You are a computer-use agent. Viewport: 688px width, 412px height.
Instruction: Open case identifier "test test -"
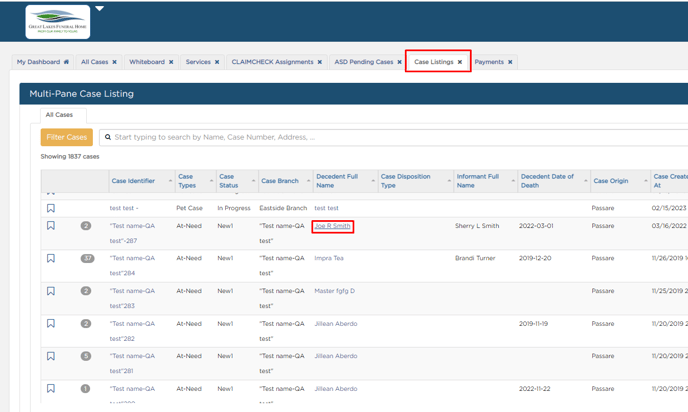(124, 208)
